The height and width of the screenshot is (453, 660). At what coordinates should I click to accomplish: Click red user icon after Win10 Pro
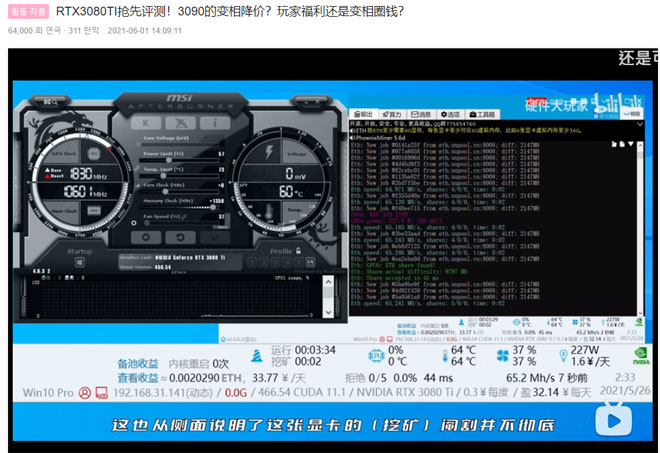[x=85, y=393]
